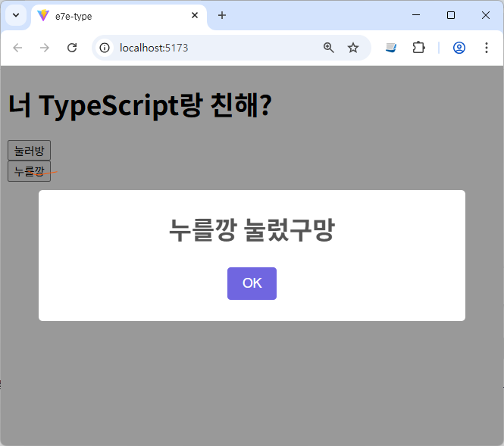
Task: Bookmark this page with the star icon
Action: (x=353, y=48)
